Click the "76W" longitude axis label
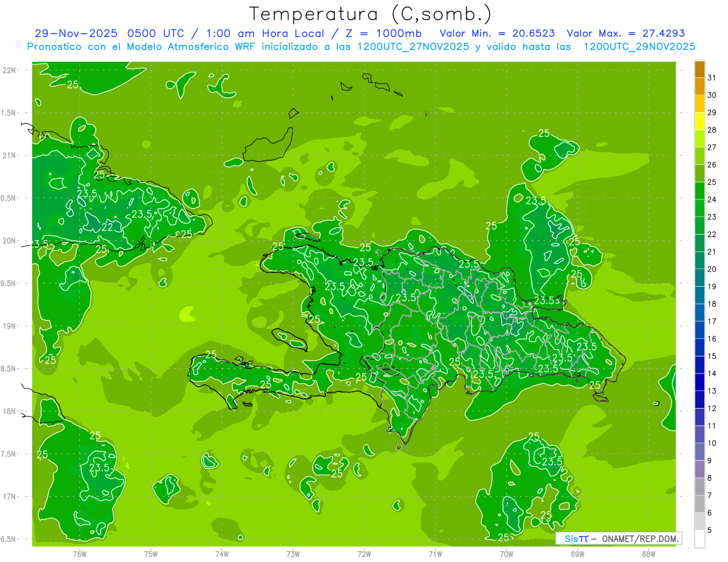This screenshot has height=562, width=728. (79, 554)
